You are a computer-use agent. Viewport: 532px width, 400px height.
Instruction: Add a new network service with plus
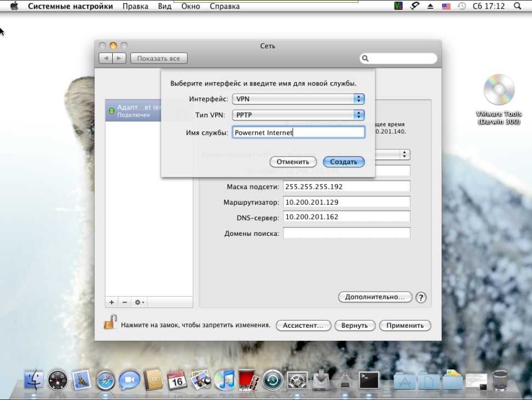(112, 302)
